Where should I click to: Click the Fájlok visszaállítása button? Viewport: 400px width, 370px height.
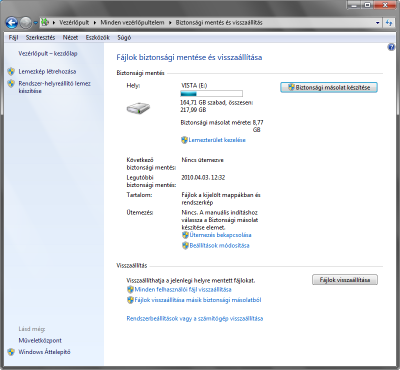click(345, 280)
